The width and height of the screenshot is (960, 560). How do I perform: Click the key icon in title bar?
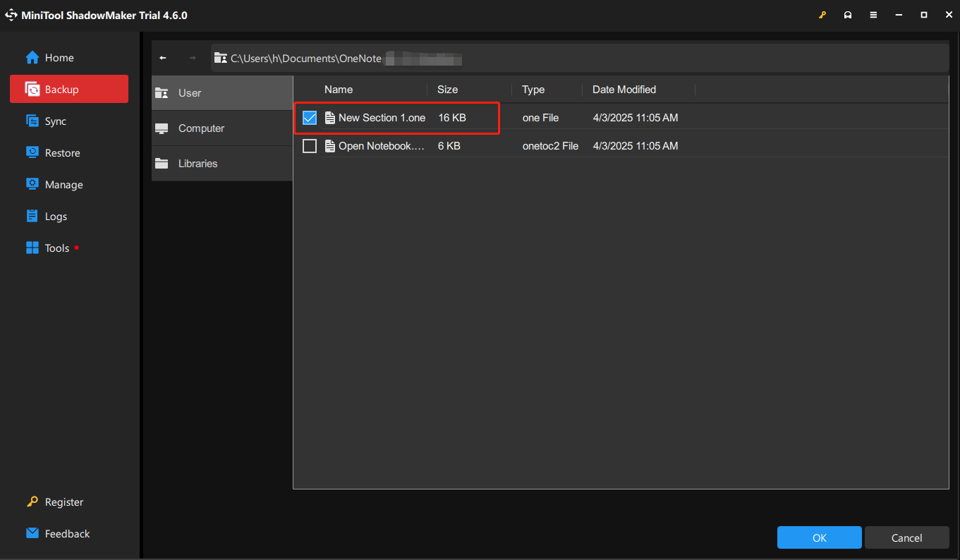pyautogui.click(x=822, y=15)
